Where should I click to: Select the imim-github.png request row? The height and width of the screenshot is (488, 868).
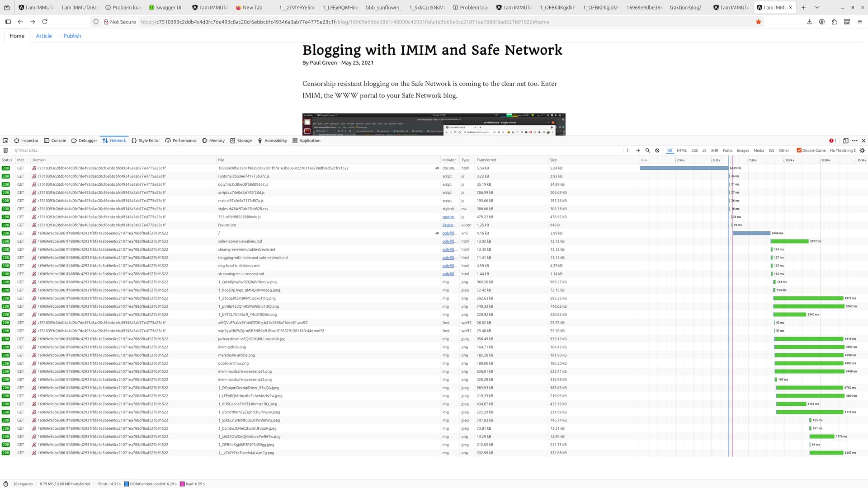434,347
